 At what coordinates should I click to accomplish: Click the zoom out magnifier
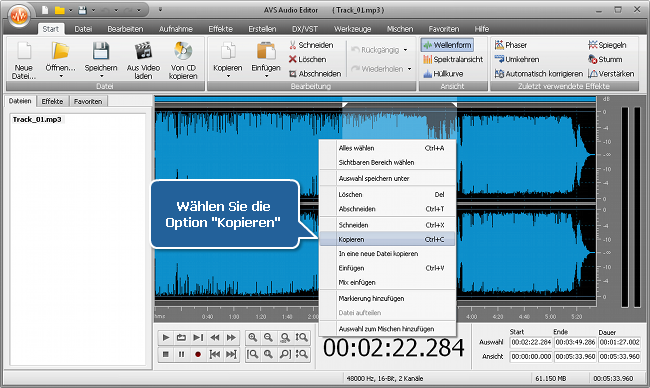[269, 337]
